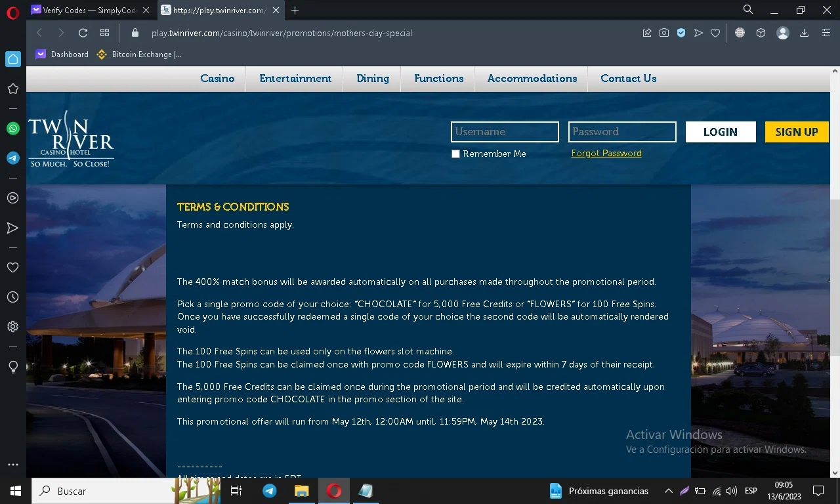
Task: Open Settings gear in sidebar
Action: 12,327
